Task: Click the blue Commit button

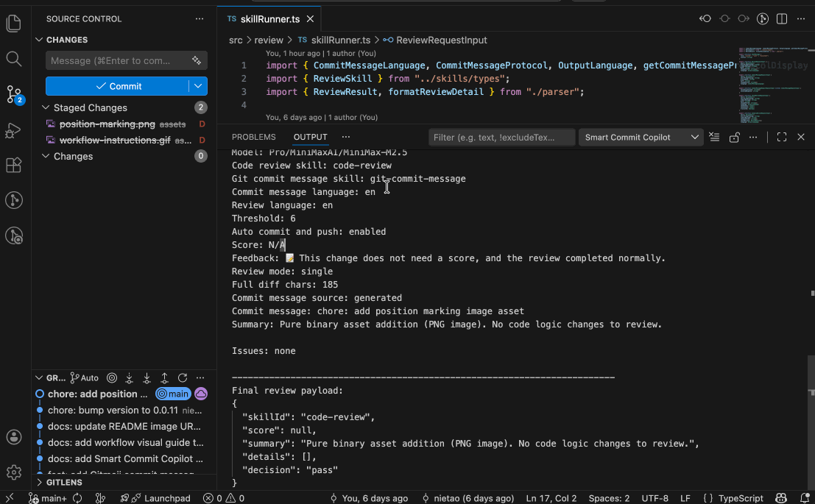Action: point(118,86)
